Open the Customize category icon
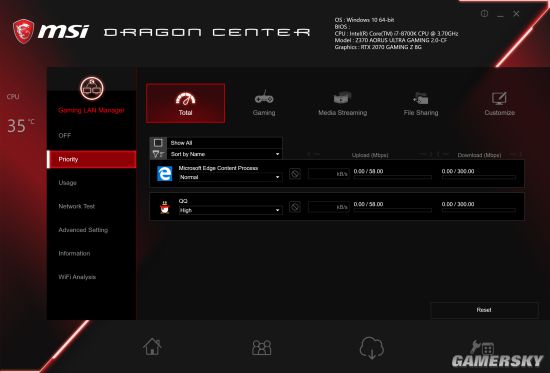Image resolution: width=550 pixels, height=373 pixels. [499, 99]
